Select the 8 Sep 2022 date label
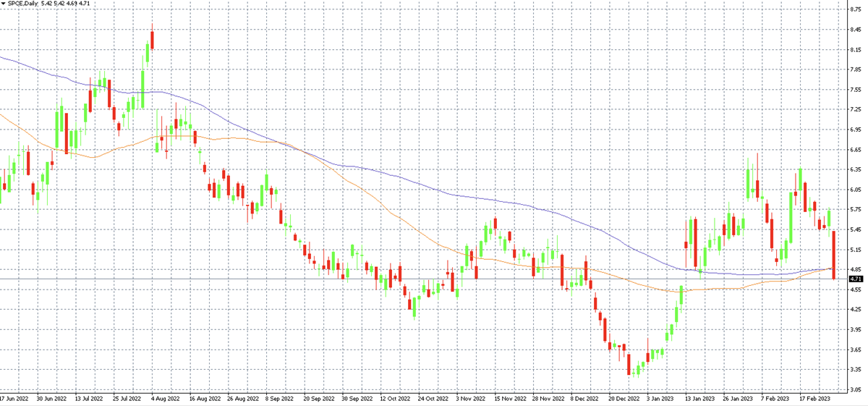The image size is (868, 406). [x=280, y=398]
